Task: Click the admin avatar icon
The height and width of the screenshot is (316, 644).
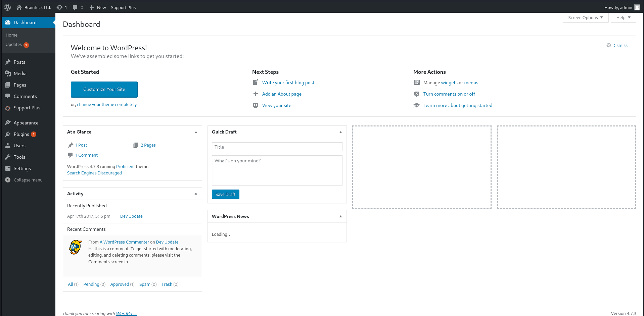Action: (637, 7)
